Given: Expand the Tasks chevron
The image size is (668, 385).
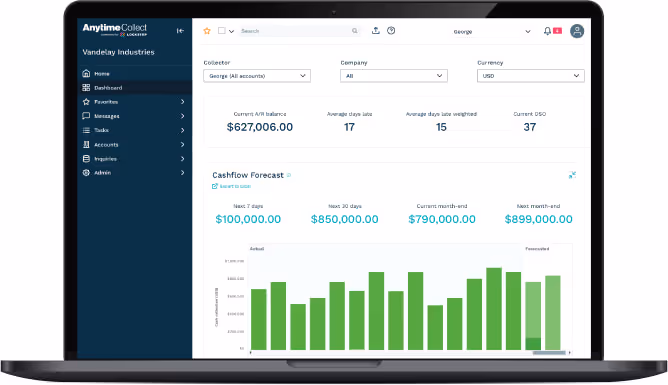Looking at the screenshot, I should tap(182, 130).
